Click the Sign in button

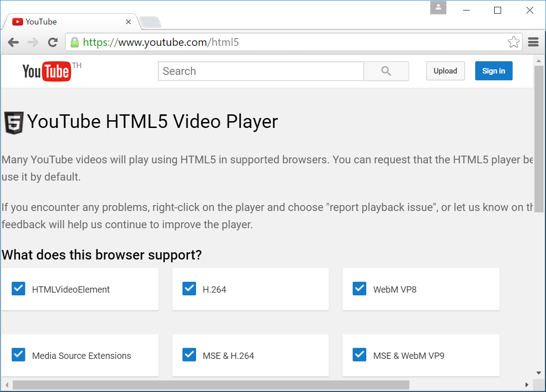[494, 71]
